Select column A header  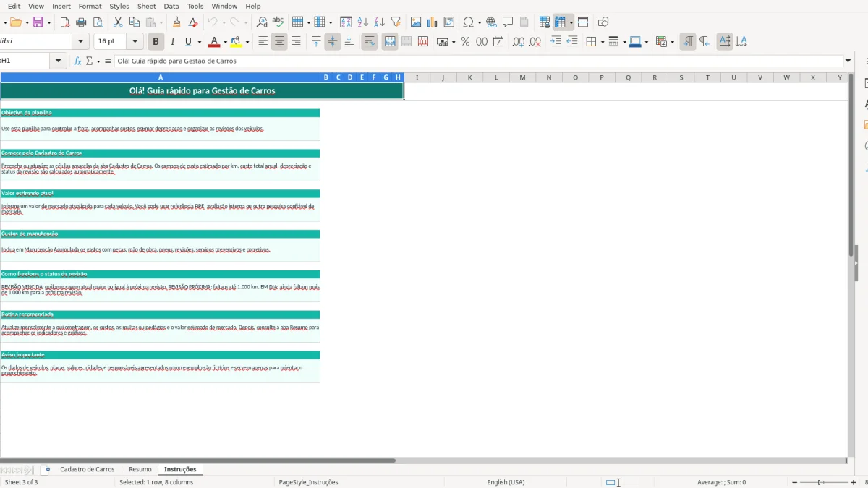click(161, 77)
